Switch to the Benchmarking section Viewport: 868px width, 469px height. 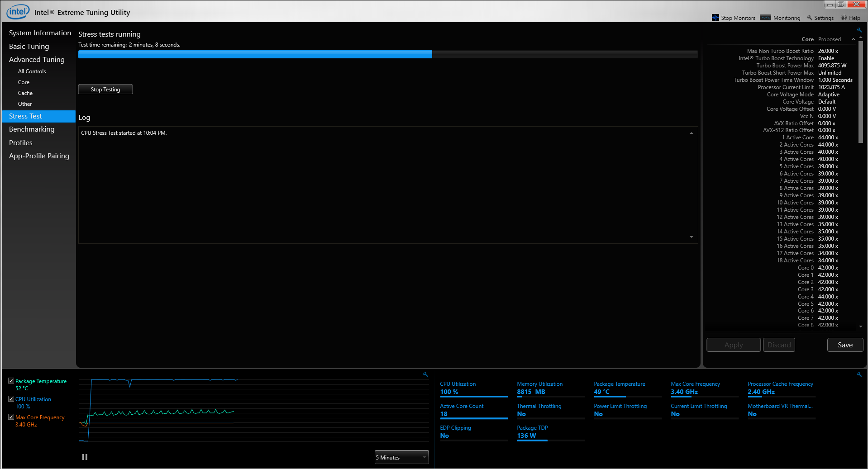[x=32, y=129]
